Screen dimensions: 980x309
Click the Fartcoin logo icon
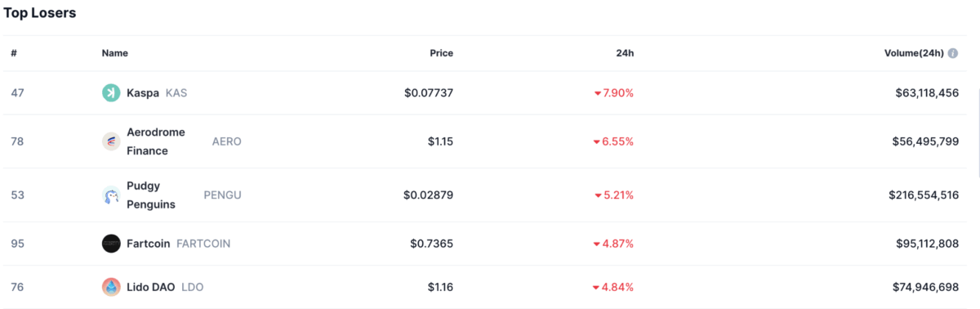[111, 244]
